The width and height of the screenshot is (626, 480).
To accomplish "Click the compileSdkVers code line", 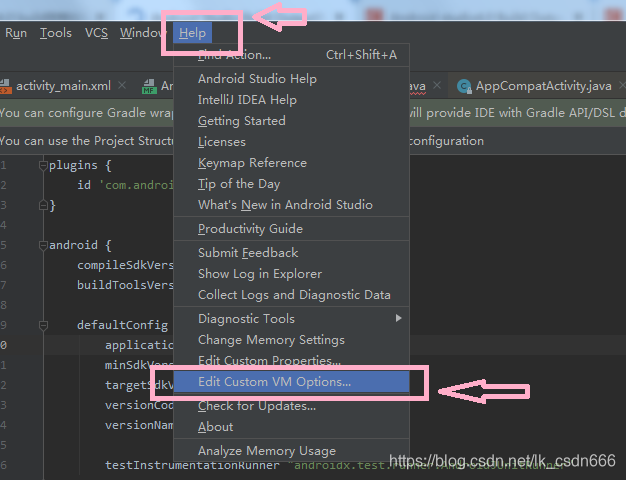I will 125,265.
